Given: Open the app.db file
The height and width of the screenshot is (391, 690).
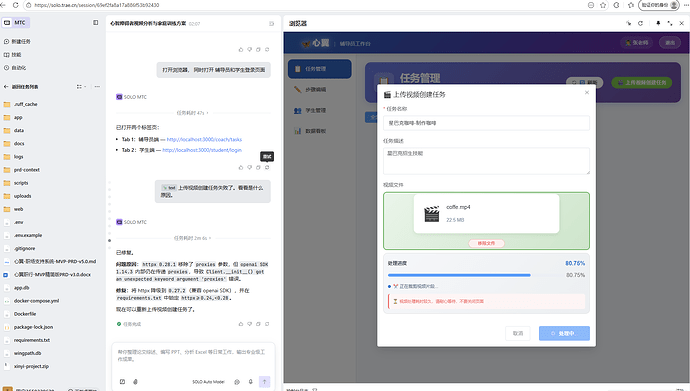Looking at the screenshot, I should (x=21, y=288).
